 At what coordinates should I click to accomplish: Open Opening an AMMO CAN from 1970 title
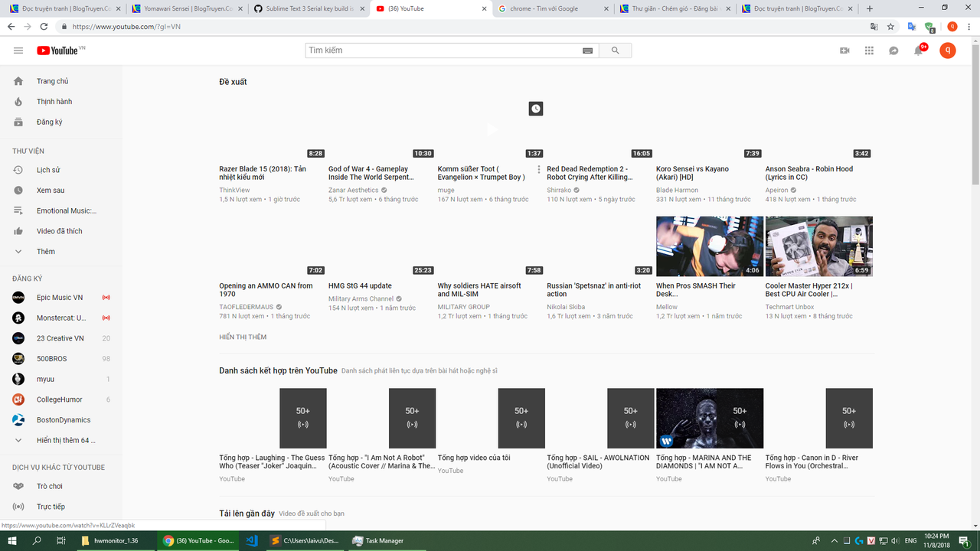tap(266, 290)
